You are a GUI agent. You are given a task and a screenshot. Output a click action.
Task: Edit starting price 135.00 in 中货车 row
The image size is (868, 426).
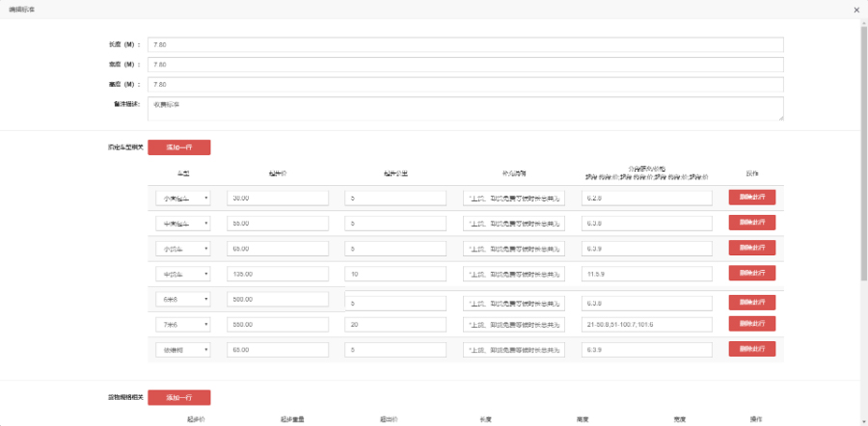tap(278, 274)
